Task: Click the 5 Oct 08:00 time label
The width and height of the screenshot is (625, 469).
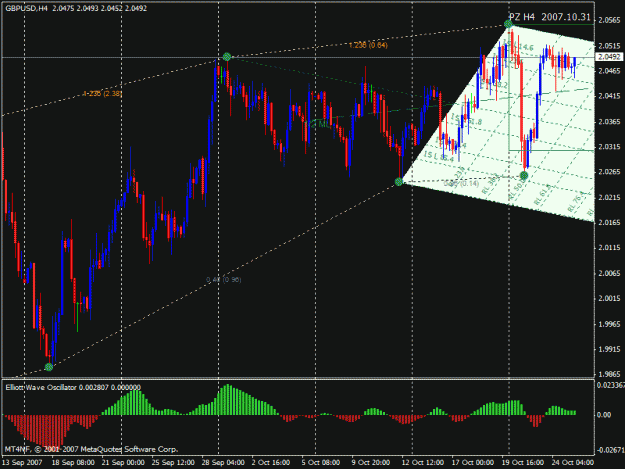Action: [320, 463]
